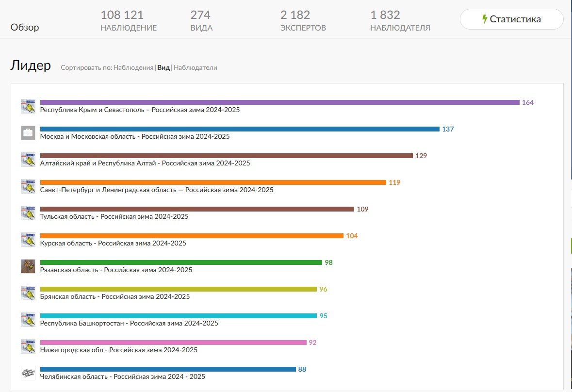The height and width of the screenshot is (392, 572).
Task: Open the Altai Krai project bird icon
Action: (x=28, y=159)
